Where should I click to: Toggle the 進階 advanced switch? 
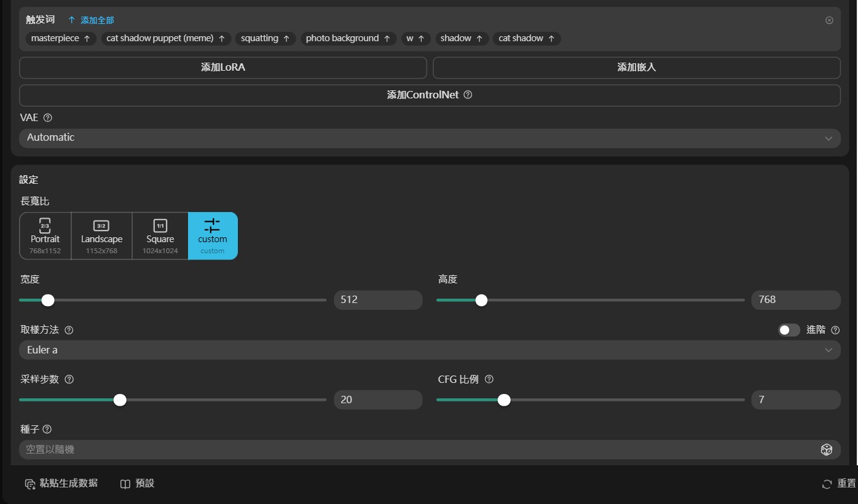click(789, 330)
